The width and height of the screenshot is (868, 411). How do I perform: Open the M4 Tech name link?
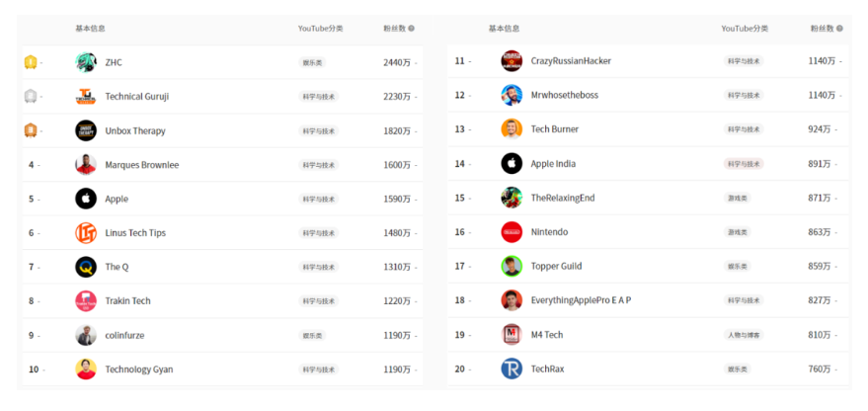click(x=547, y=335)
